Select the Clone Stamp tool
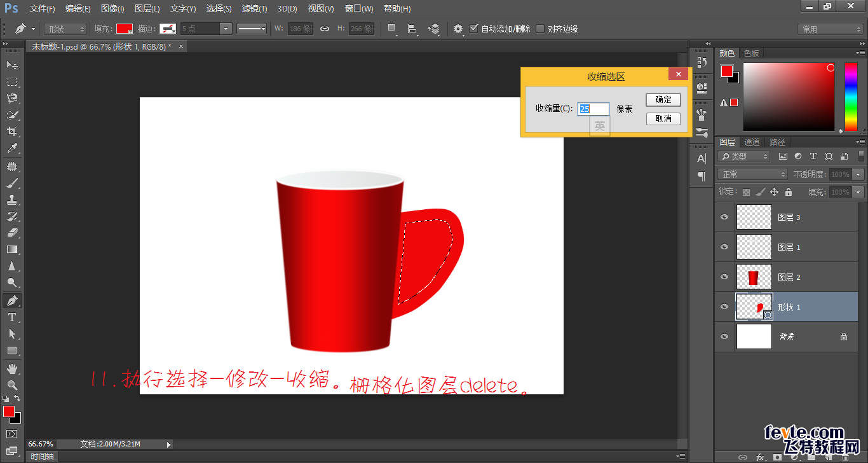 pyautogui.click(x=12, y=200)
